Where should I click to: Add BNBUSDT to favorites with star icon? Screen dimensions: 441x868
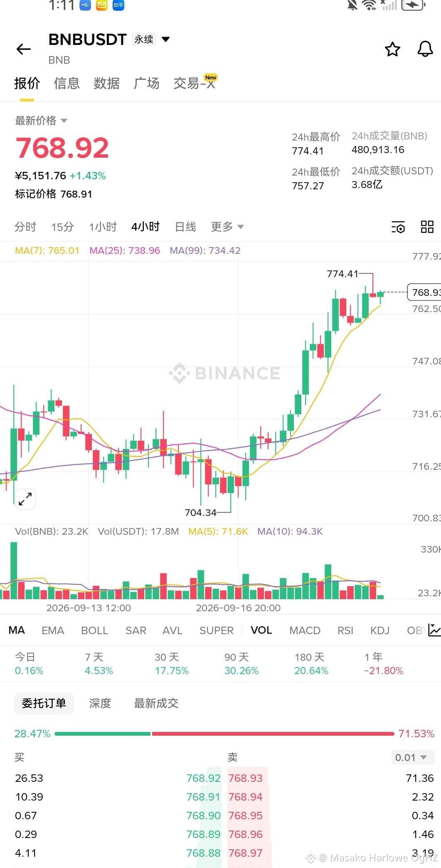point(392,49)
